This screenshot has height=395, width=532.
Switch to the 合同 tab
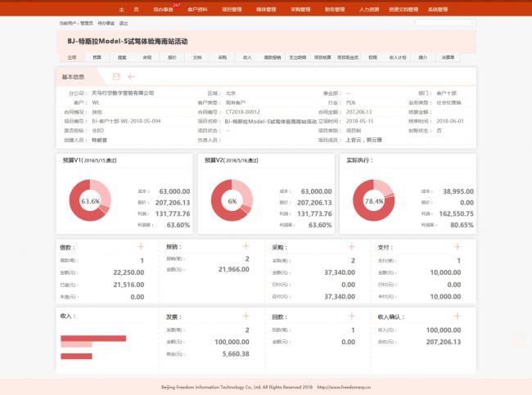[147, 58]
